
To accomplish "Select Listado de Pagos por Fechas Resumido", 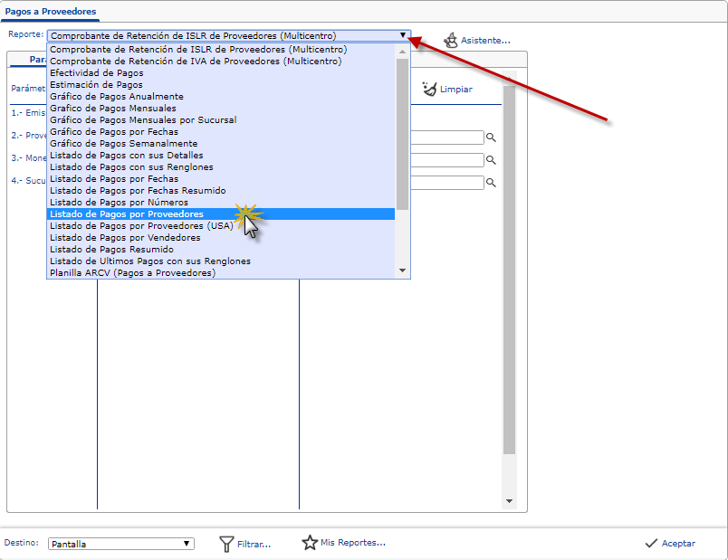I will pos(222,190).
